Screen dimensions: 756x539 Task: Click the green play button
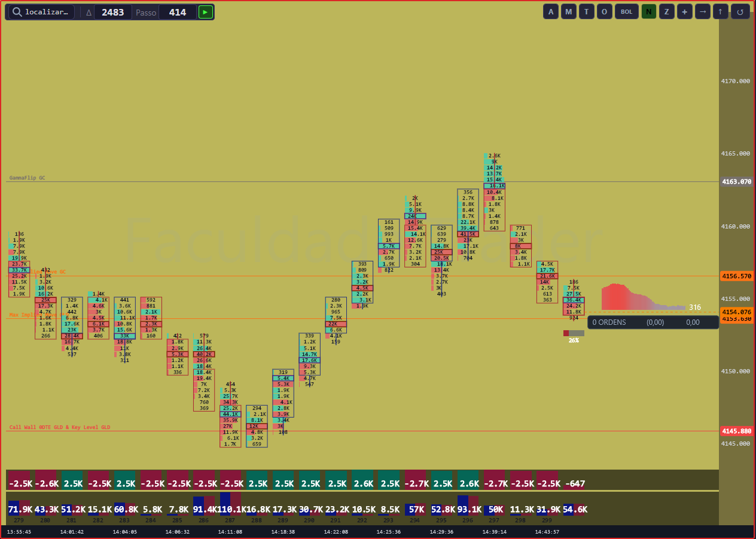tap(205, 12)
